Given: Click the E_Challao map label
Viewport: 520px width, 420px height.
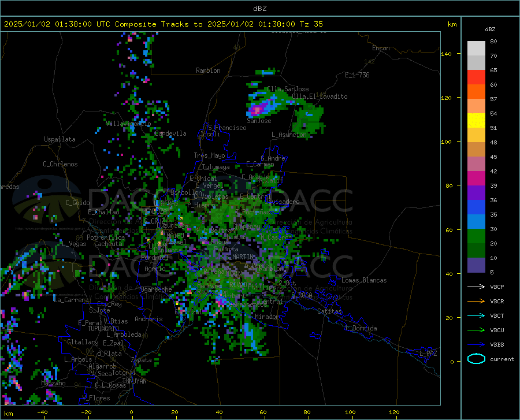Looking at the screenshot, I should click(103, 212).
